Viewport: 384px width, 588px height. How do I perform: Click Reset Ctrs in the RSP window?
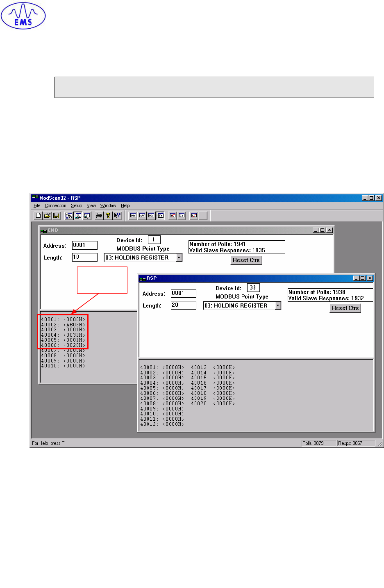[x=345, y=308]
